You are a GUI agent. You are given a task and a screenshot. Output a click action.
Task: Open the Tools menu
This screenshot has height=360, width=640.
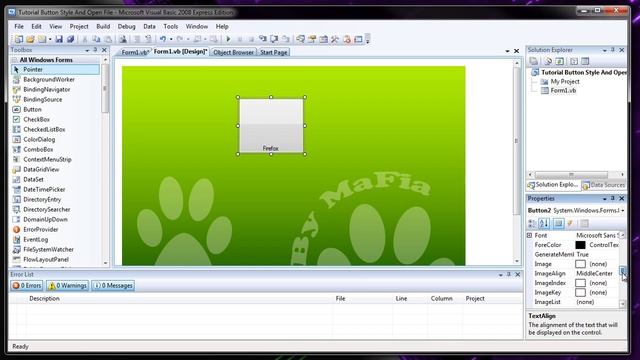[x=171, y=27]
